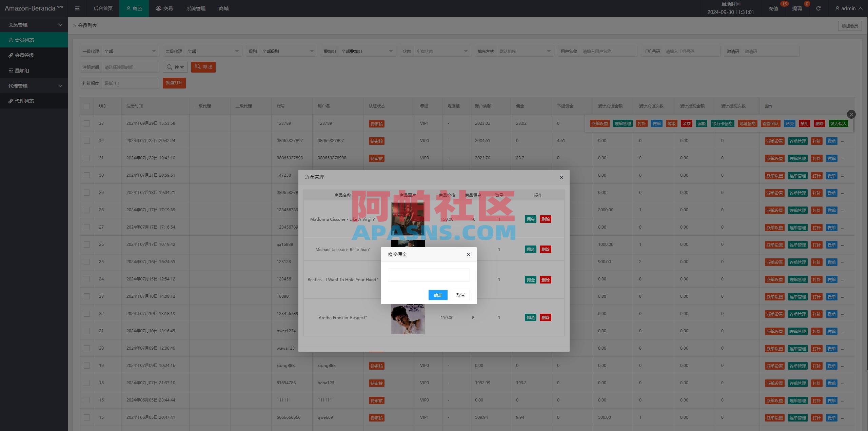Check the checkbox for UID 15 row
This screenshot has width=868, height=431.
tap(87, 417)
